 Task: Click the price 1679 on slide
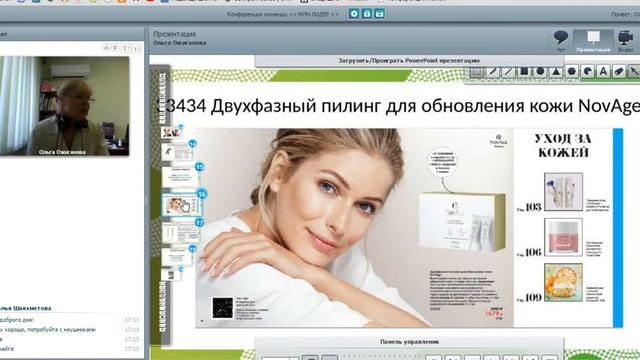tap(494, 313)
